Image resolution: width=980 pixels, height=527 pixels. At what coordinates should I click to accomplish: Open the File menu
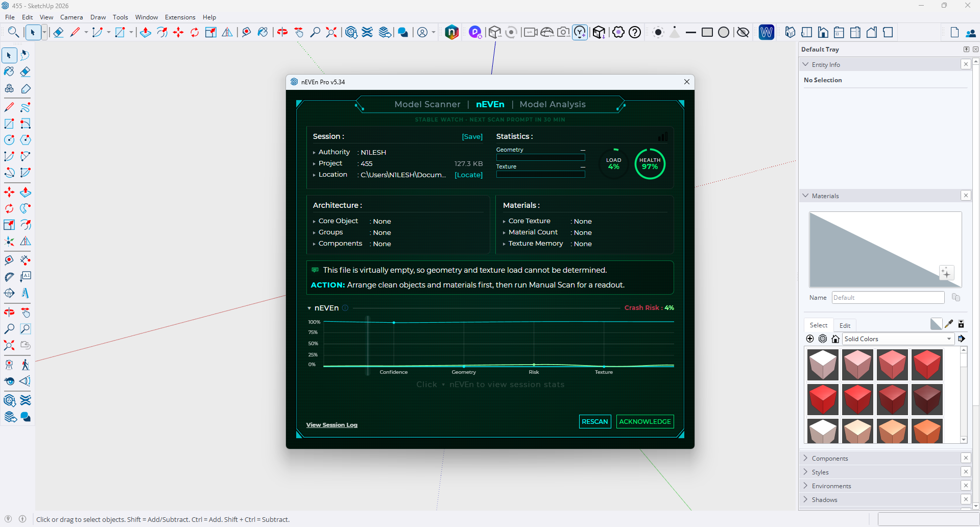coord(10,17)
